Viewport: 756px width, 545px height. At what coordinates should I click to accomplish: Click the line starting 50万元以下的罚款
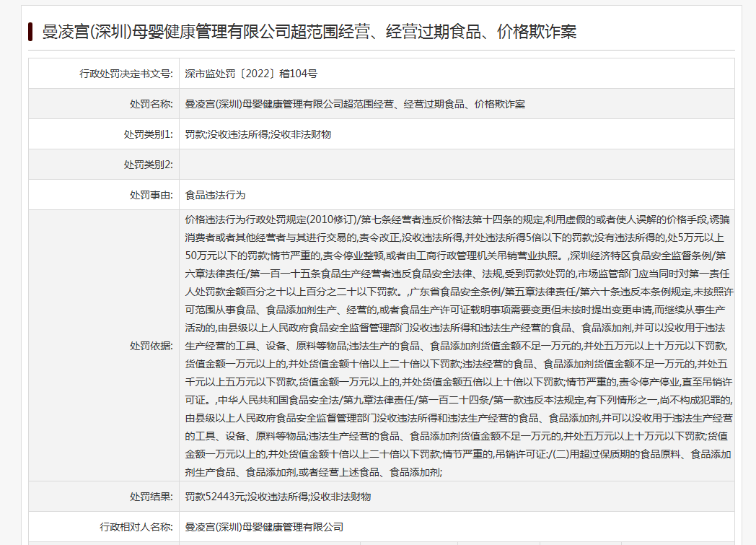pos(455,256)
